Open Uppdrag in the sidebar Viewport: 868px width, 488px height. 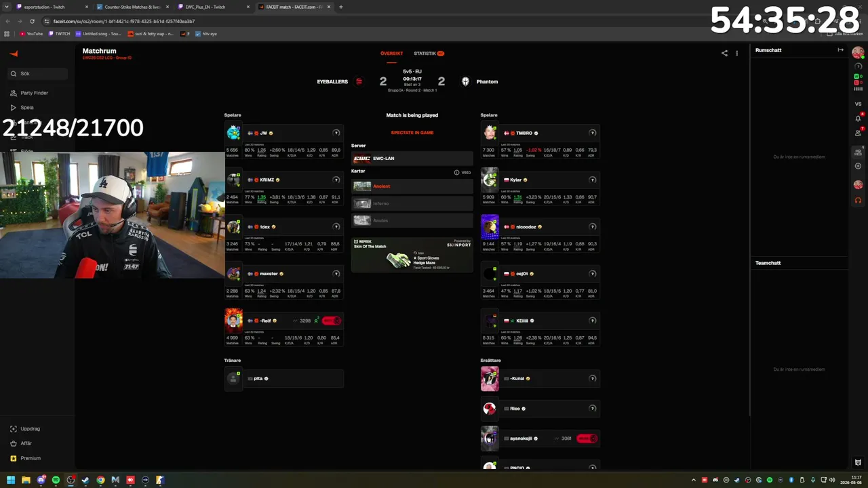pos(30,428)
